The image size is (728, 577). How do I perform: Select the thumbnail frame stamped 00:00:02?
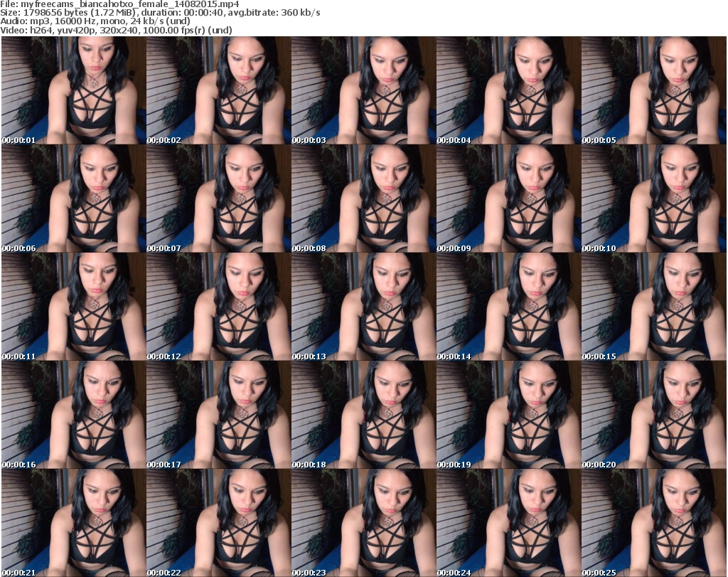click(x=218, y=90)
